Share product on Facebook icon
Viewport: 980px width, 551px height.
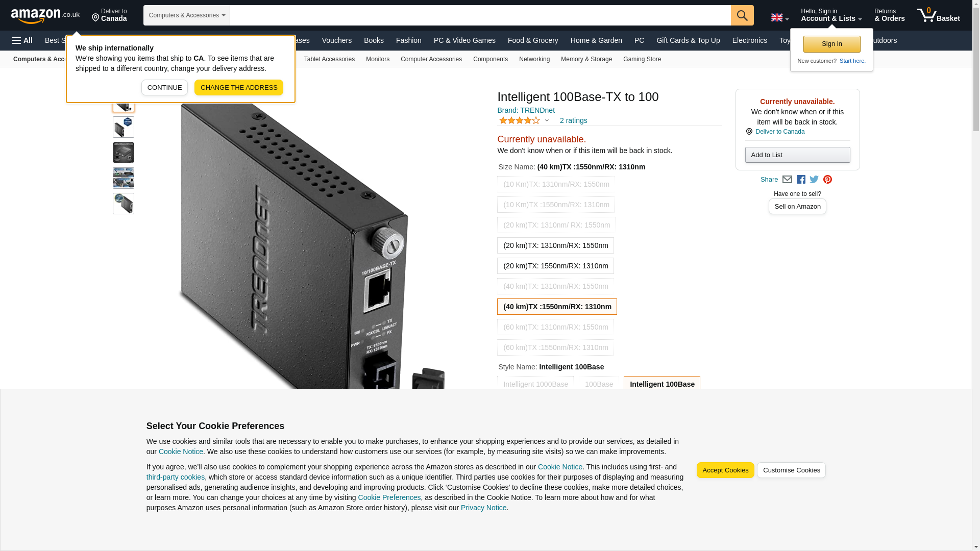[801, 180]
